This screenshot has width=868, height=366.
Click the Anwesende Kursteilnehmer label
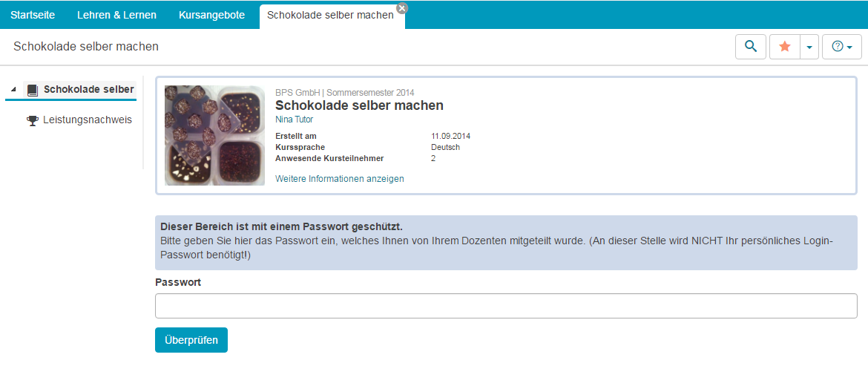pos(329,158)
